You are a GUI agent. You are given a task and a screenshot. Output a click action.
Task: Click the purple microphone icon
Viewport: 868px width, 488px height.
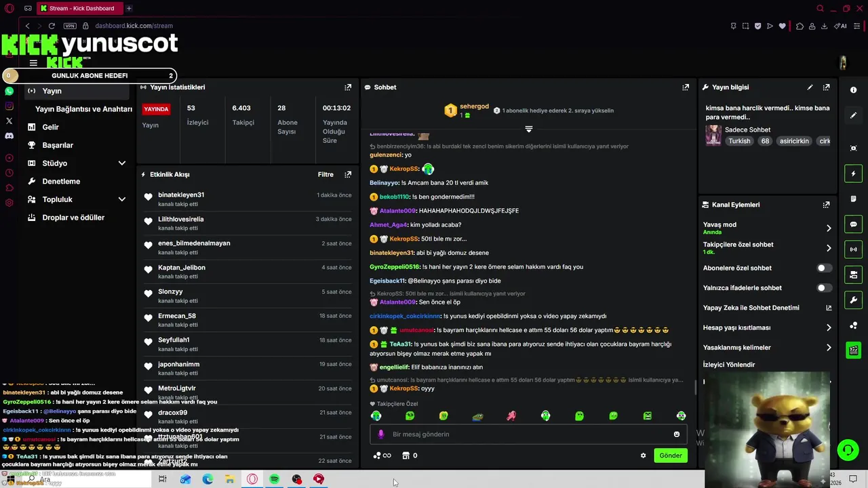pyautogui.click(x=380, y=434)
